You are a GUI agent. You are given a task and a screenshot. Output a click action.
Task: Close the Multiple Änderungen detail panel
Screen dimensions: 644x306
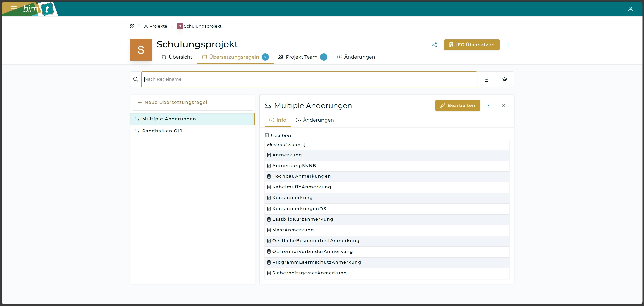pos(503,106)
